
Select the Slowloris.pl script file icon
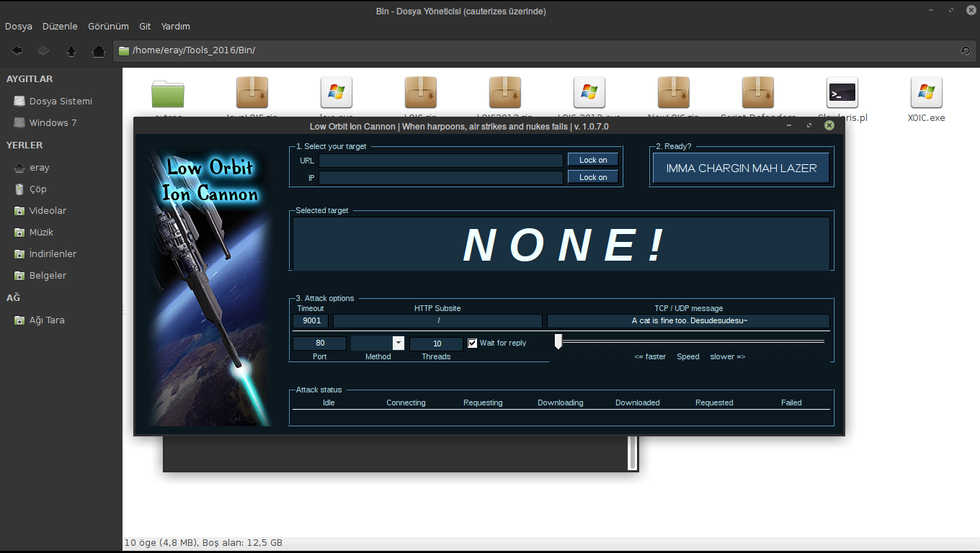842,94
